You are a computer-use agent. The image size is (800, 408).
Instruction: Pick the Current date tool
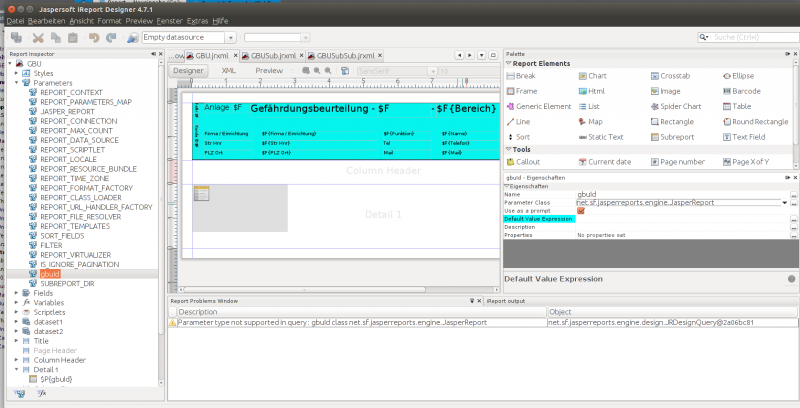(605, 162)
